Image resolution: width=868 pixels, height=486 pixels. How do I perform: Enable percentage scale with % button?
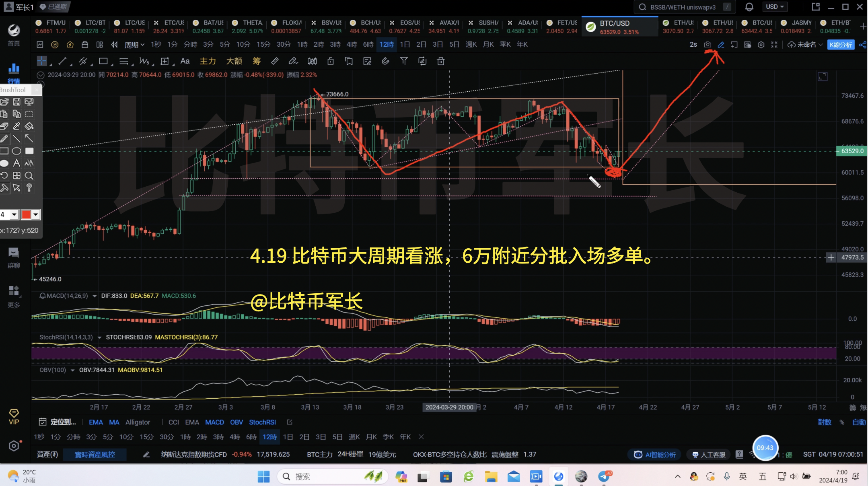pos(842,422)
